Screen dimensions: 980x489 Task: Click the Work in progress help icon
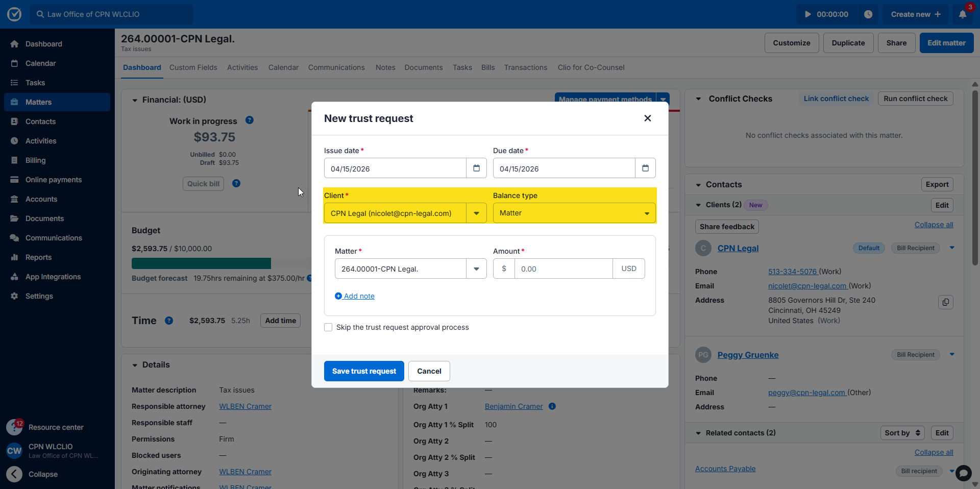[x=249, y=120]
